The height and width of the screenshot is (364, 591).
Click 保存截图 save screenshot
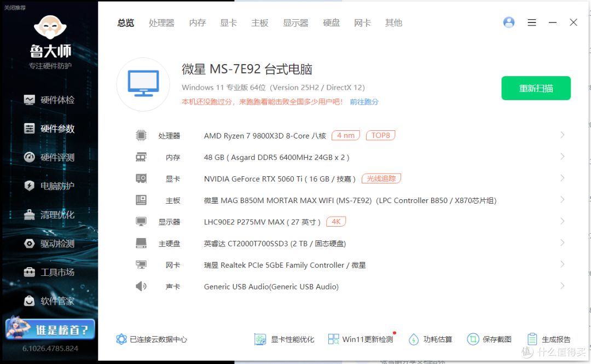click(489, 339)
